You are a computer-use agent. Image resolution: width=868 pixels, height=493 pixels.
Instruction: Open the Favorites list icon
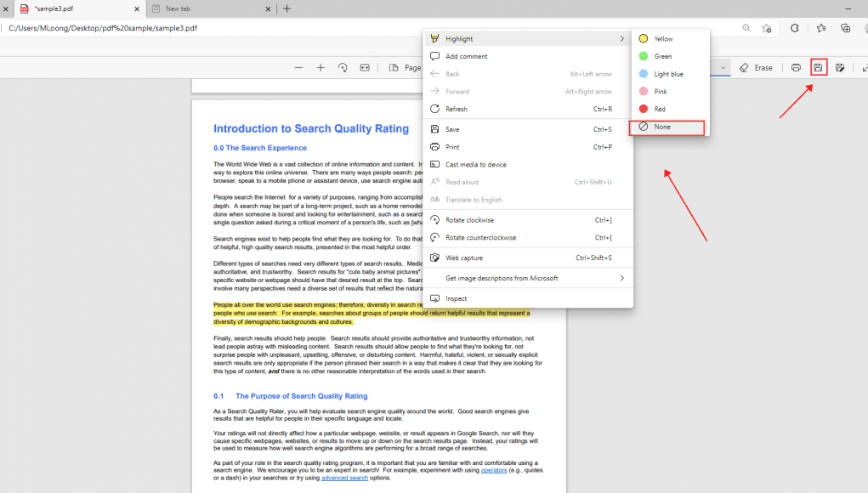click(x=821, y=28)
